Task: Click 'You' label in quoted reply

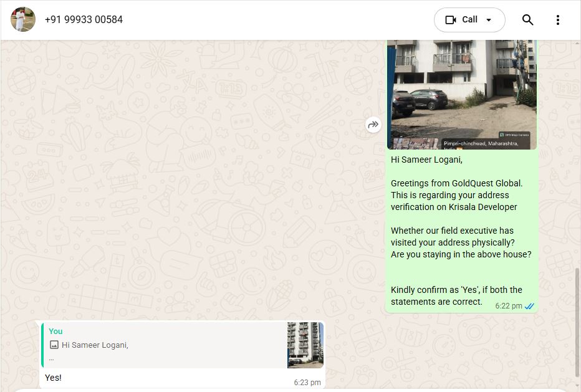Action: pyautogui.click(x=55, y=331)
